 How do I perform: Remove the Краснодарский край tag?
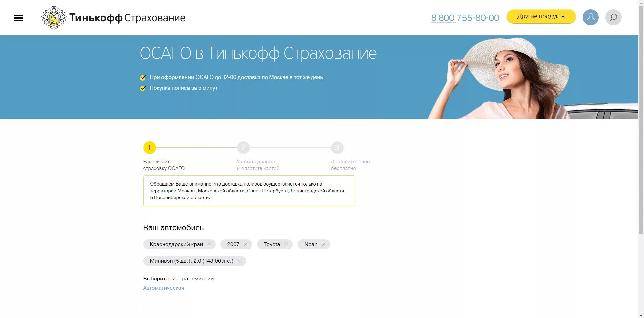tap(209, 244)
